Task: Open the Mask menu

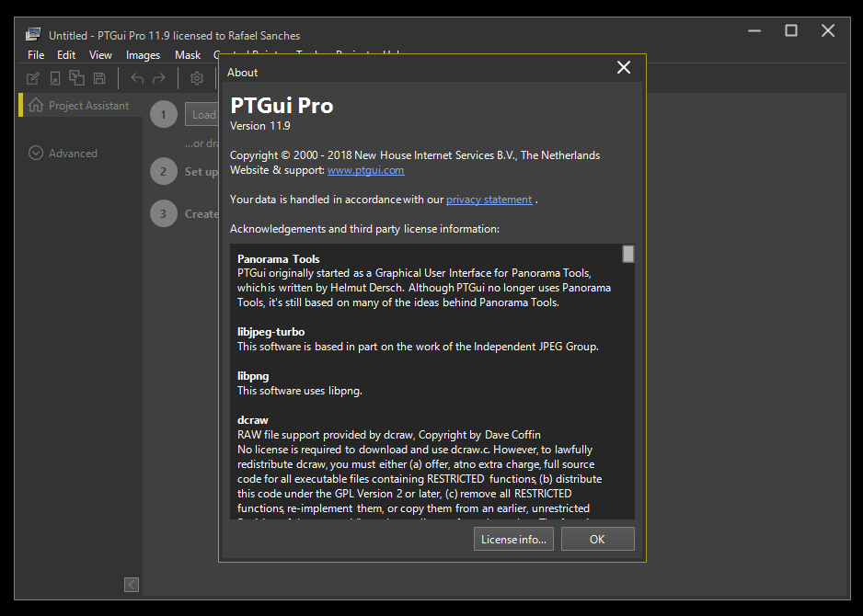Action: 188,55
